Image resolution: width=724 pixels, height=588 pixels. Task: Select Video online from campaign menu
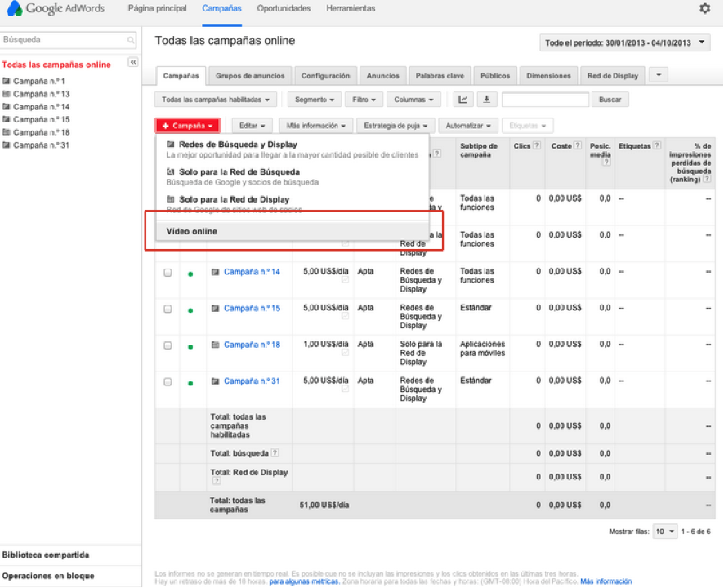click(192, 231)
